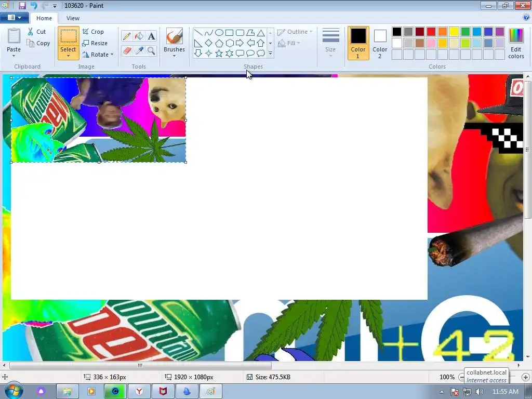Choose the green color swatch
The width and height of the screenshot is (532, 399).
pos(465,32)
